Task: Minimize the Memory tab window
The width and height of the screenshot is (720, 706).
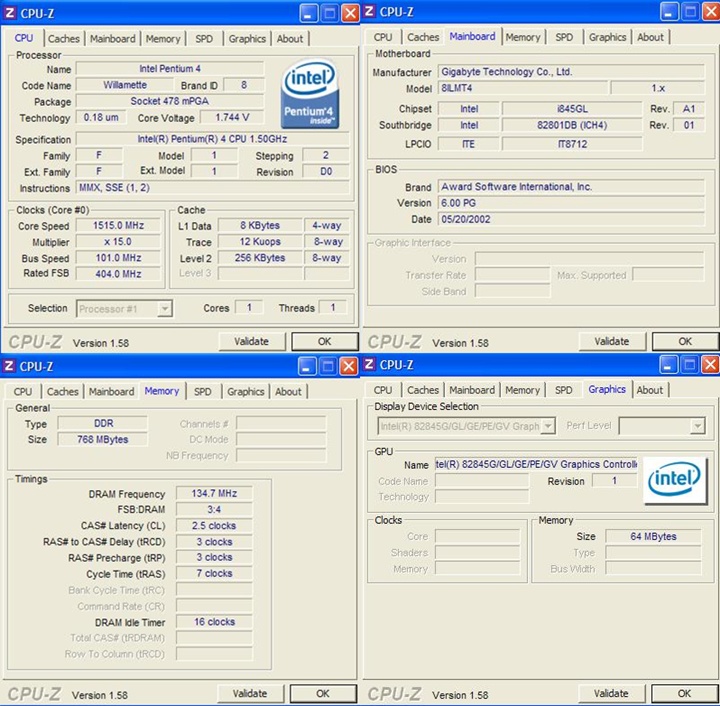Action: coord(307,366)
